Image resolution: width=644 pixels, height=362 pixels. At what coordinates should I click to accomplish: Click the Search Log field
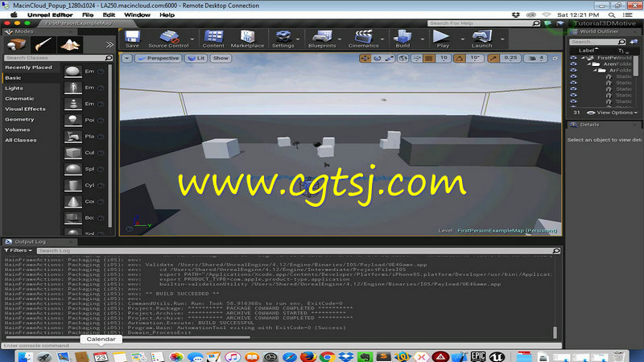pos(299,250)
